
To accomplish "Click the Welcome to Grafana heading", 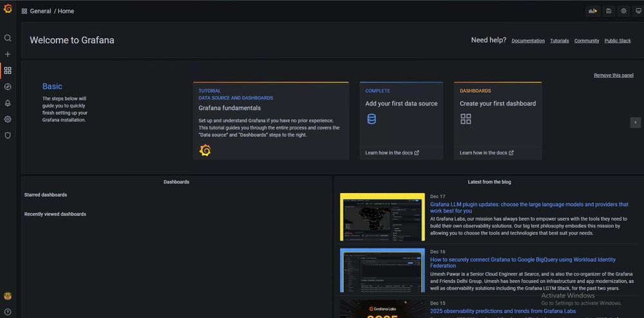I will (72, 40).
